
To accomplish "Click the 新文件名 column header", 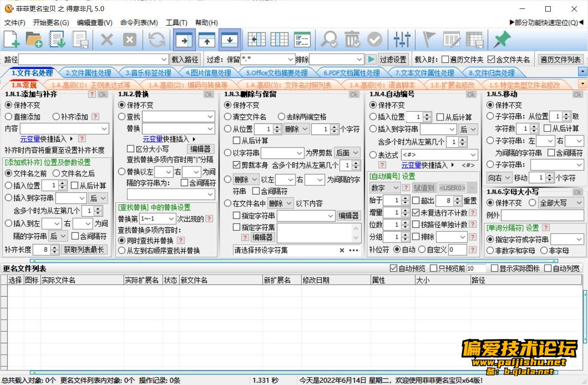I will click(221, 280).
